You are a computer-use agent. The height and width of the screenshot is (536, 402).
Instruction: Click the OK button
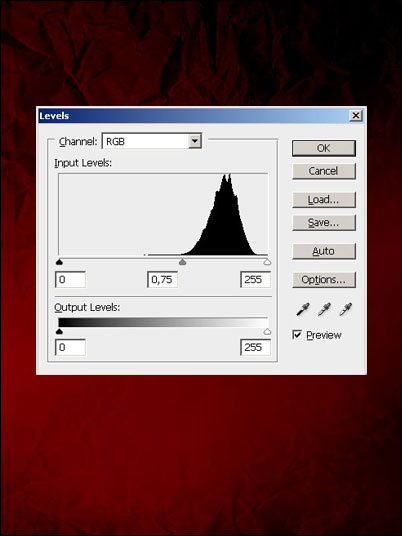(x=324, y=148)
